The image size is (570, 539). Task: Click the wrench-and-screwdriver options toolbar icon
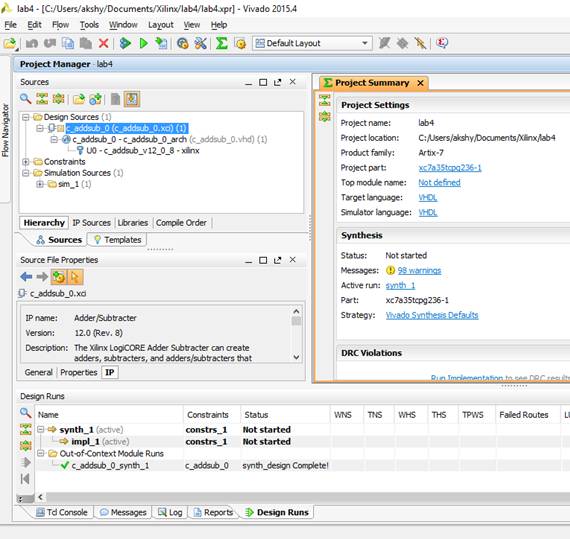coord(200,43)
